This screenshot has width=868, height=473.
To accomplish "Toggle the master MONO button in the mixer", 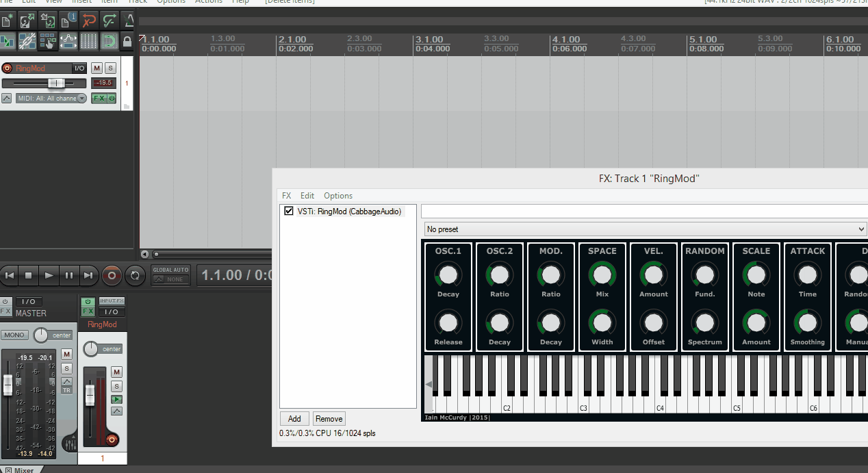I will tap(14, 335).
